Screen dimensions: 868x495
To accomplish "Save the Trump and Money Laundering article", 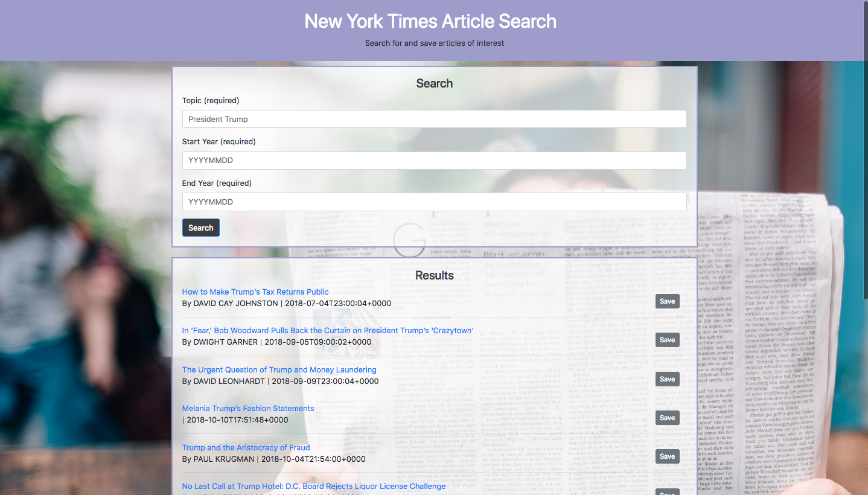I will (667, 378).
